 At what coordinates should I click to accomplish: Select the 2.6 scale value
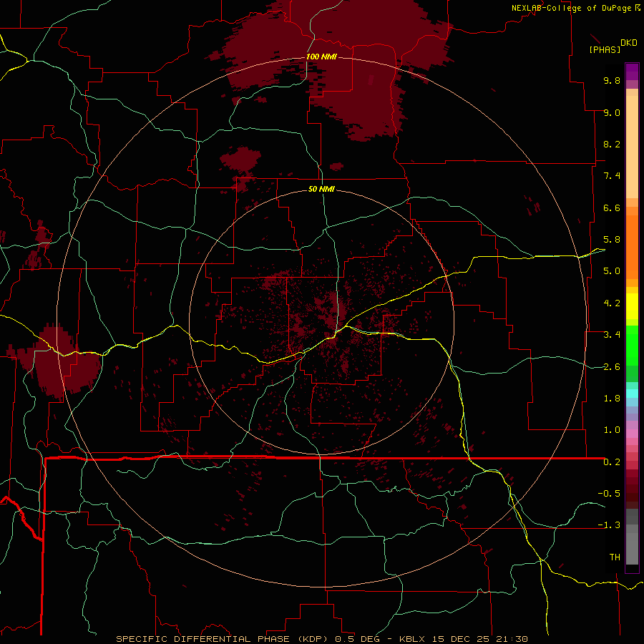[612, 367]
